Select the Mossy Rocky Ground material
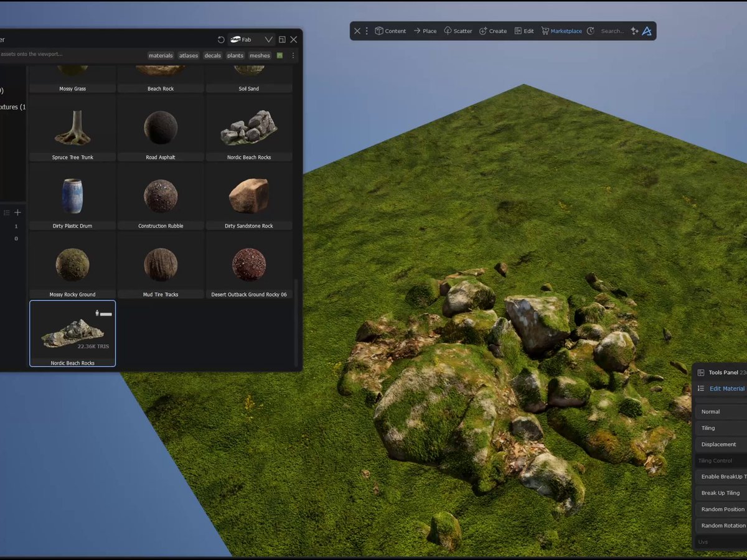This screenshot has height=560, width=747. [72, 266]
